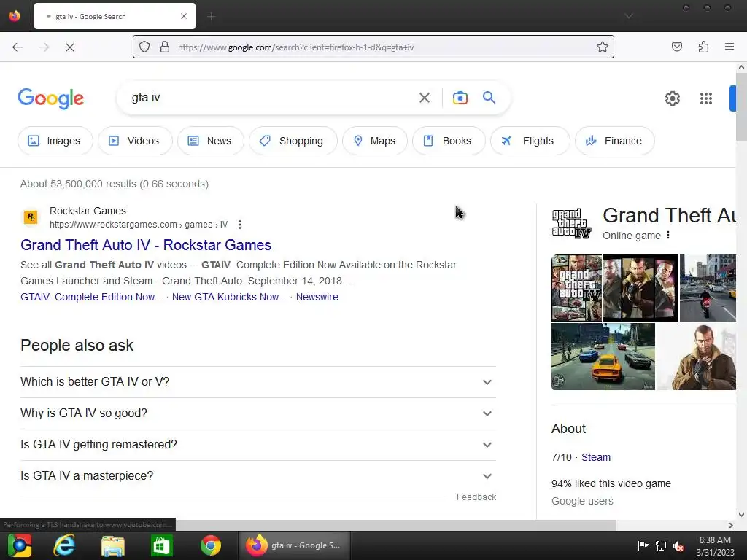The height and width of the screenshot is (560, 747).
Task: Save page to Pocket
Action: [x=676, y=47]
